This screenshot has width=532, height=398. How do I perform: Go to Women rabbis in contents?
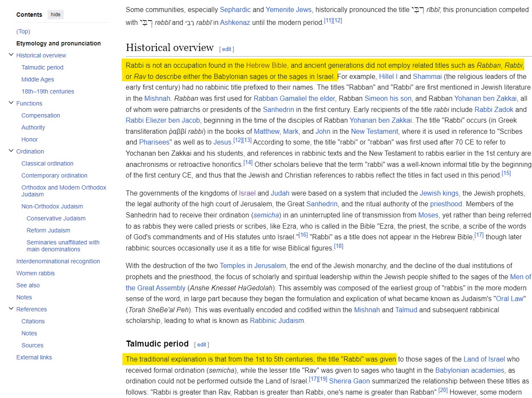coord(36,273)
